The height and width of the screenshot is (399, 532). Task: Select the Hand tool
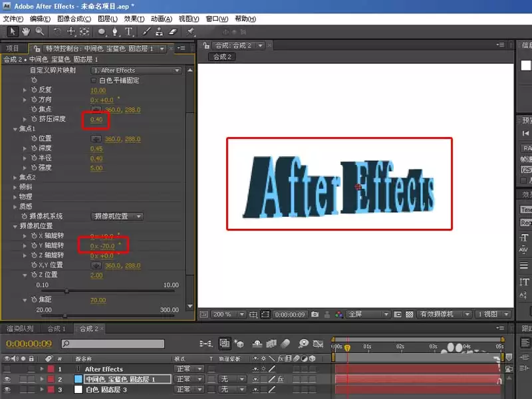pyautogui.click(x=26, y=32)
